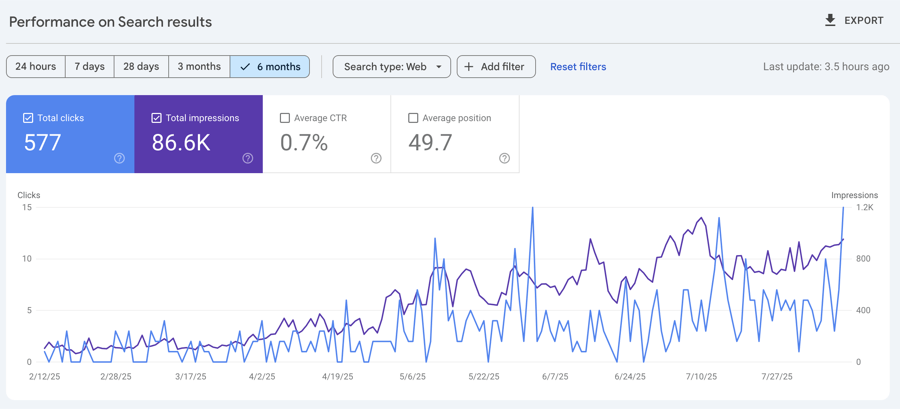
Task: Click help icon in Average CTR card
Action: [376, 158]
